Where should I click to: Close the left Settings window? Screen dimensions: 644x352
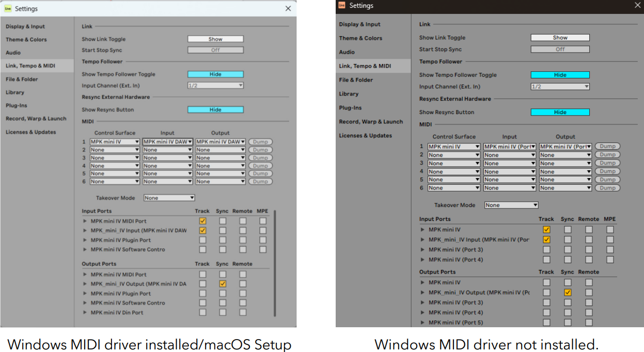[288, 8]
